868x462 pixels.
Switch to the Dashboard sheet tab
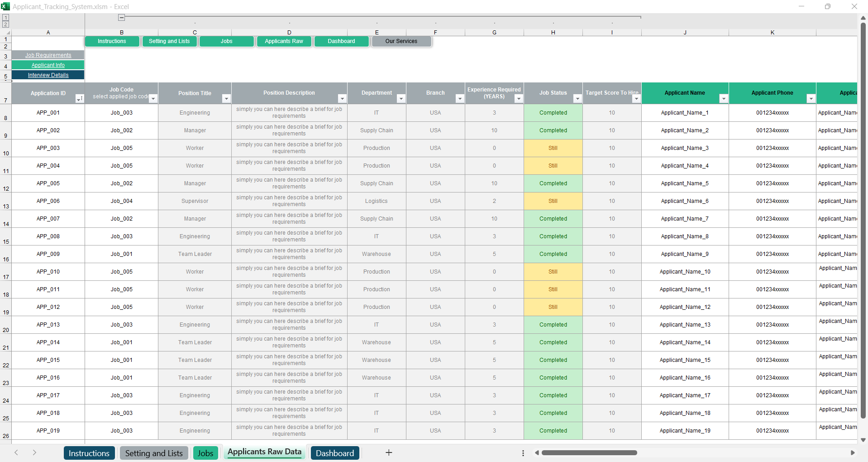[334, 453]
